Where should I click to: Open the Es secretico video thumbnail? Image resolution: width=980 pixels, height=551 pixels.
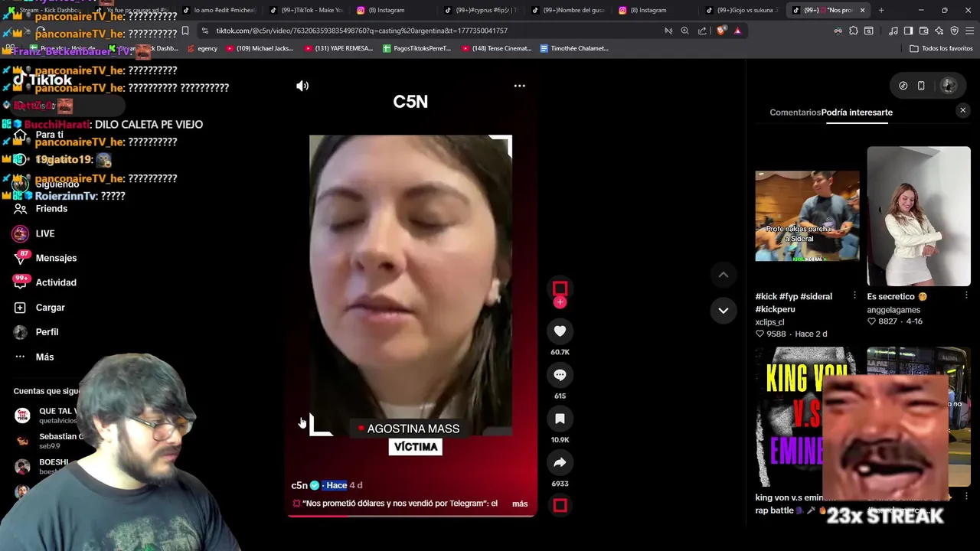(919, 216)
